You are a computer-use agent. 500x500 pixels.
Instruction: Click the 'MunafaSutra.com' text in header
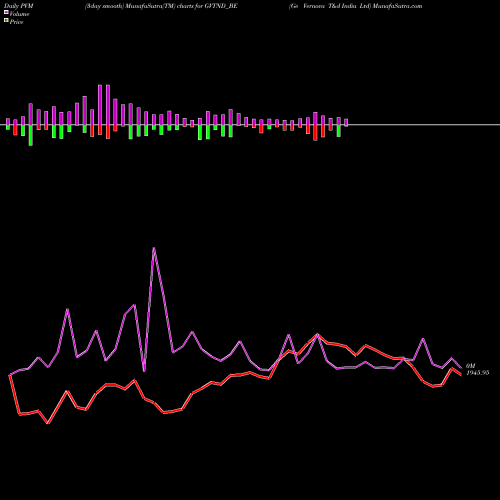tap(397, 6)
